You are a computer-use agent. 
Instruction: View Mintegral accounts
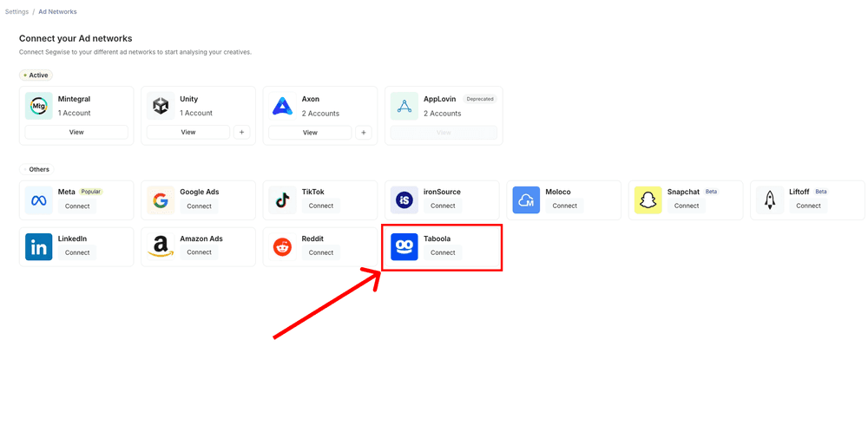coord(76,132)
